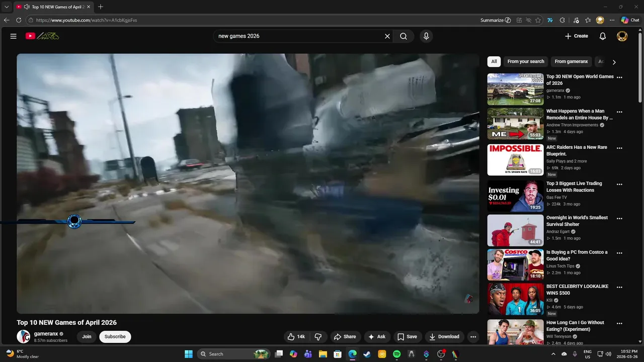
Task: Ask about the video
Action: click(x=377, y=337)
